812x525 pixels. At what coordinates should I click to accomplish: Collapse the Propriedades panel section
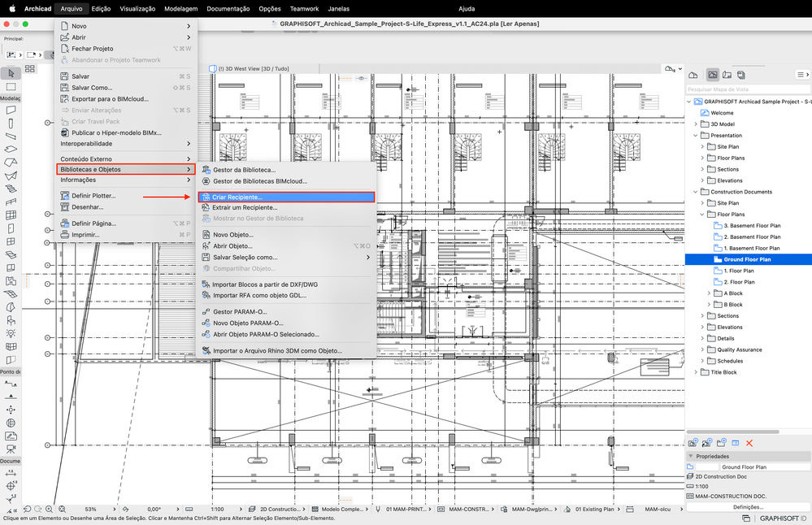[690, 456]
